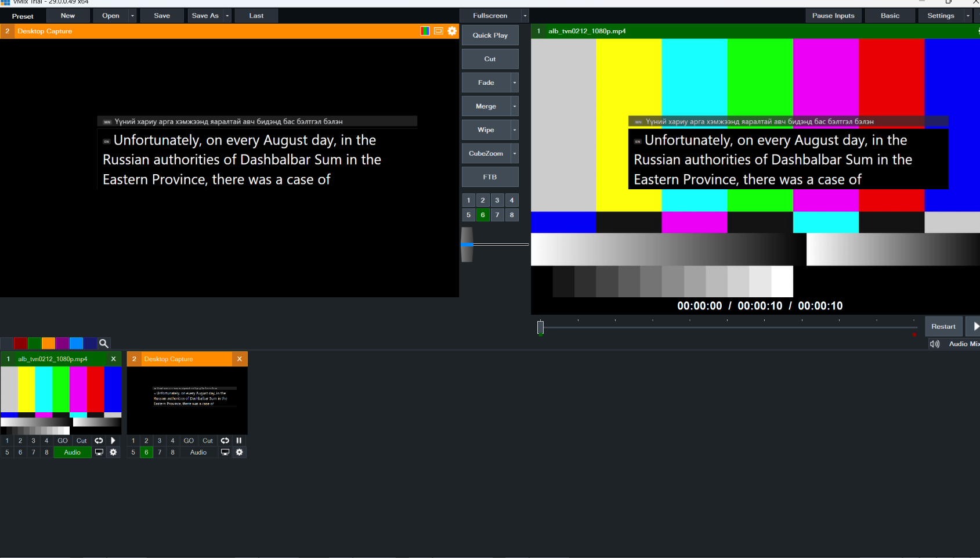980x558 pixels.
Task: Click the speaker icon beside Audio Mixer
Action: tap(935, 344)
